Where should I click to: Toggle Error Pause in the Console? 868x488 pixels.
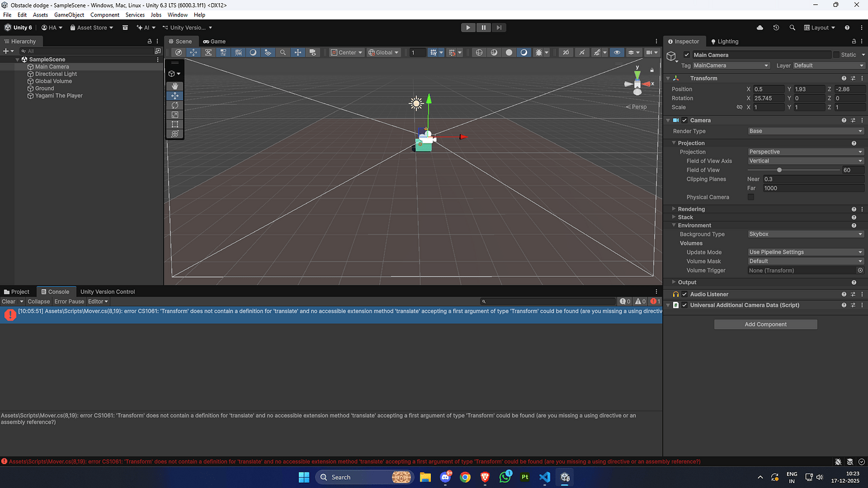[x=69, y=301]
